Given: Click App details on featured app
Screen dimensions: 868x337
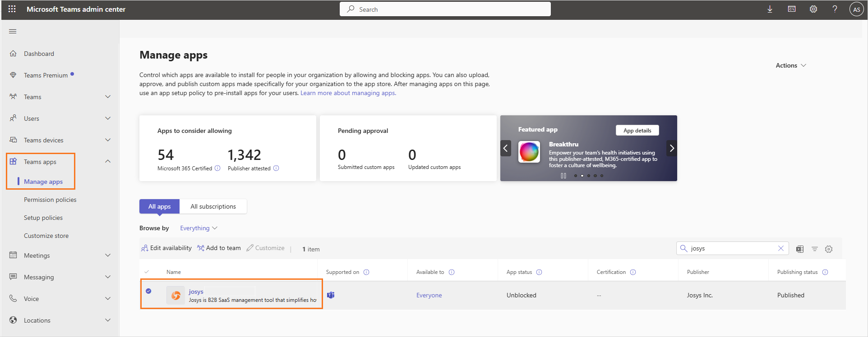Looking at the screenshot, I should click(x=637, y=130).
